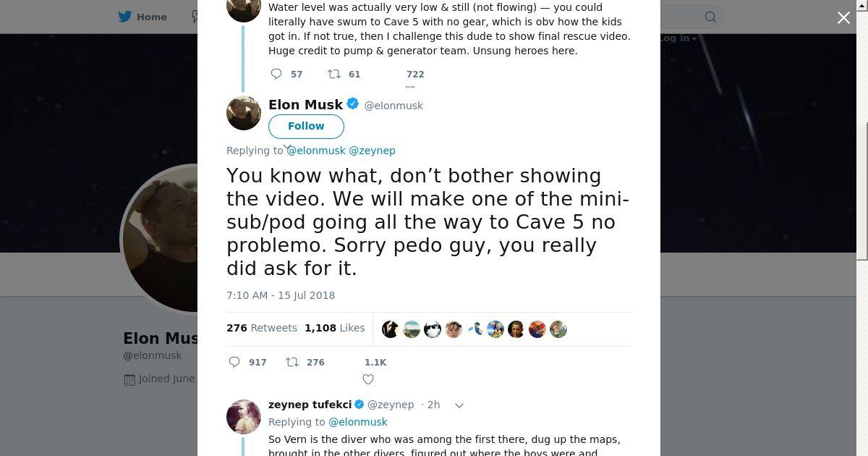Click the tweet timestamp 7:10 AM - 15 Jul 2018

pos(281,295)
